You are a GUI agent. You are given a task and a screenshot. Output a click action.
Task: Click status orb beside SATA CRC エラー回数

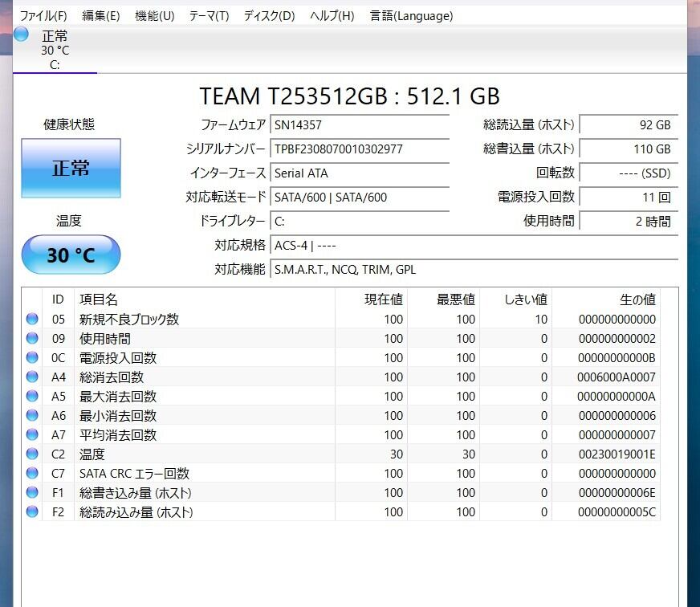click(x=32, y=473)
